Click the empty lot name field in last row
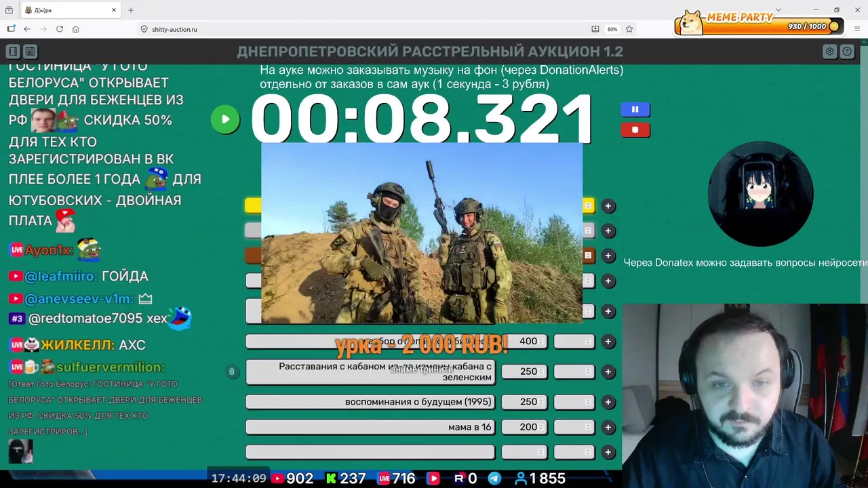 pyautogui.click(x=370, y=452)
